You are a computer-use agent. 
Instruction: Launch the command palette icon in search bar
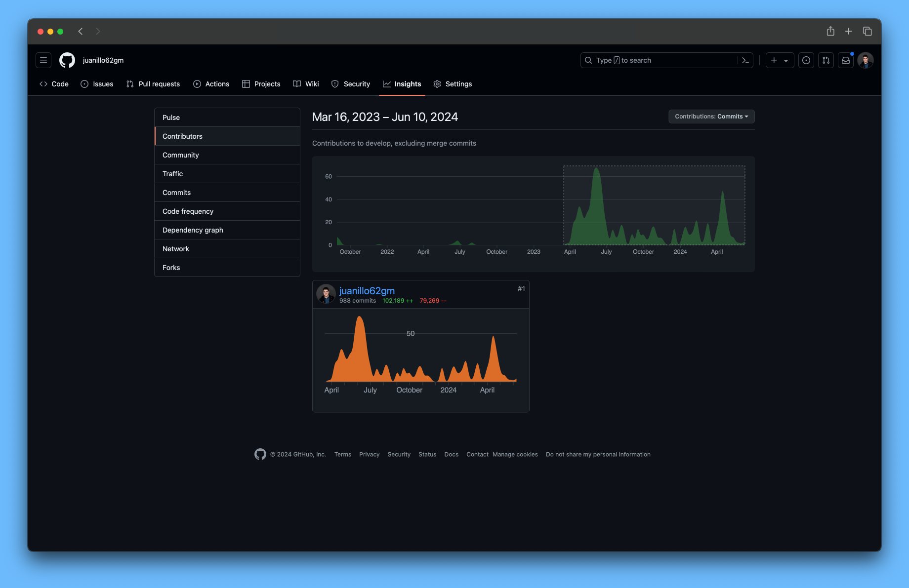click(x=745, y=60)
